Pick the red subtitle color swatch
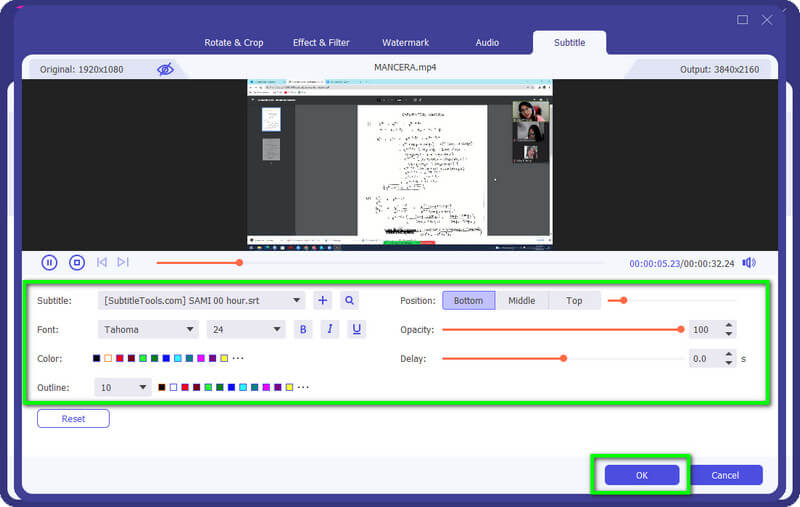Viewport: 800px width, 507px height. [x=120, y=358]
